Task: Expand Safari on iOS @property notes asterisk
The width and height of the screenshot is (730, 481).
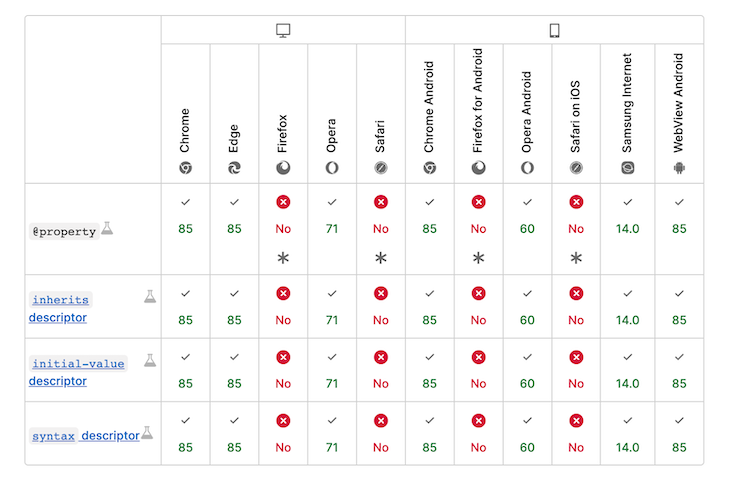Action: [x=576, y=258]
